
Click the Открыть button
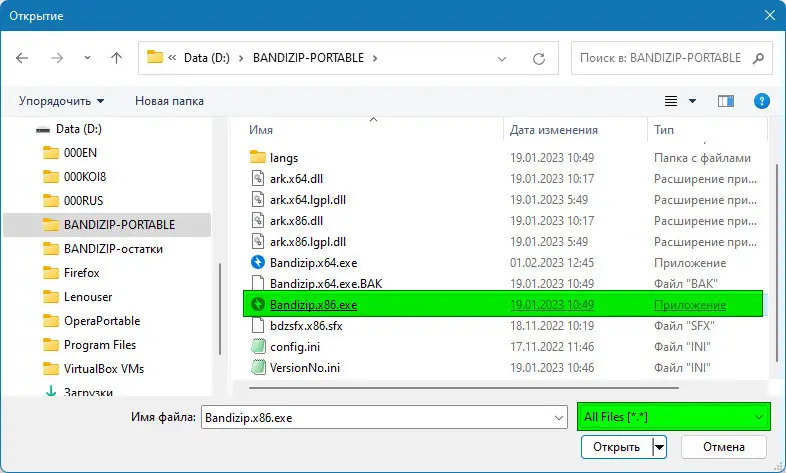(x=617, y=447)
